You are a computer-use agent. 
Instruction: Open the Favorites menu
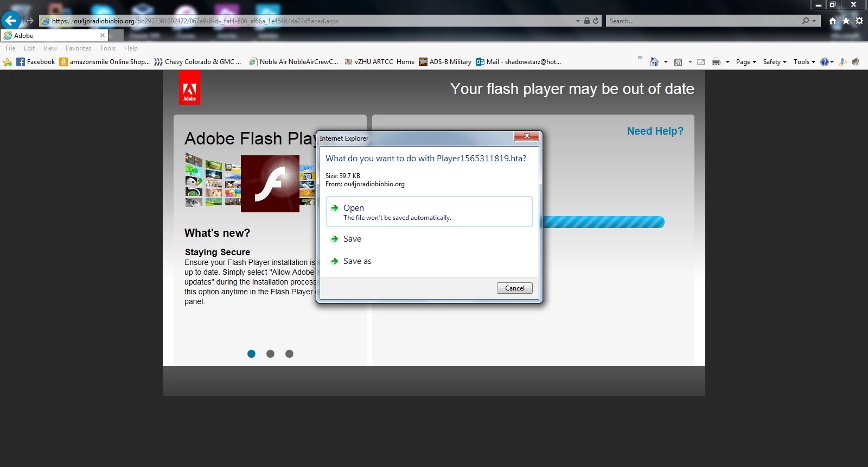point(78,48)
